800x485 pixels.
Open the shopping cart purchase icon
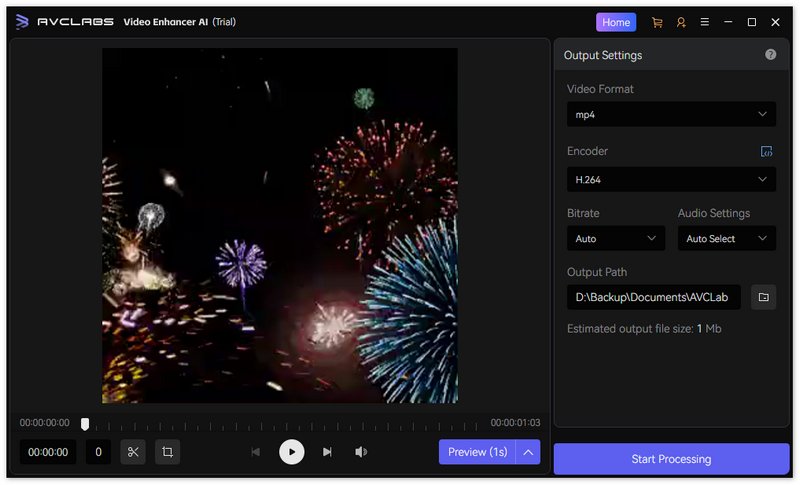click(x=657, y=22)
